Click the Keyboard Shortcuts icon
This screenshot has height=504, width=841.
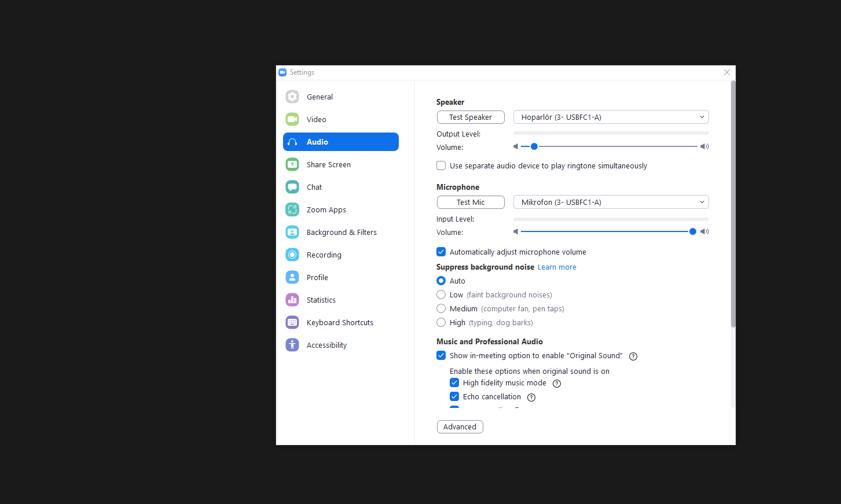pyautogui.click(x=292, y=322)
